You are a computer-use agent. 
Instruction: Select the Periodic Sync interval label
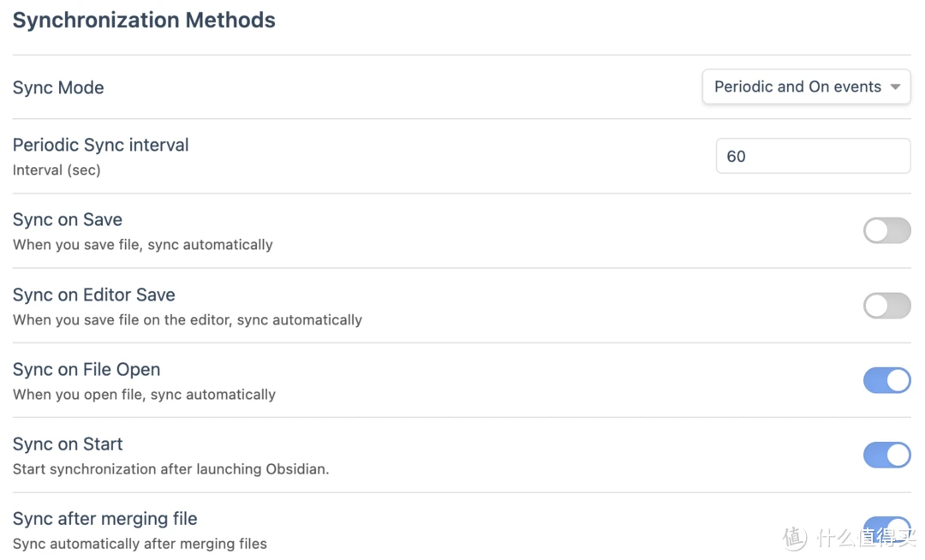pos(101,145)
